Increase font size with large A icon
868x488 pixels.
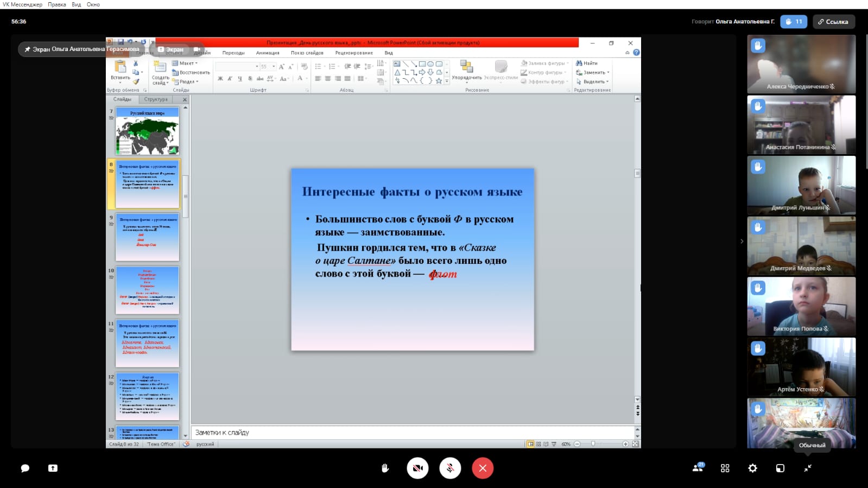click(282, 66)
